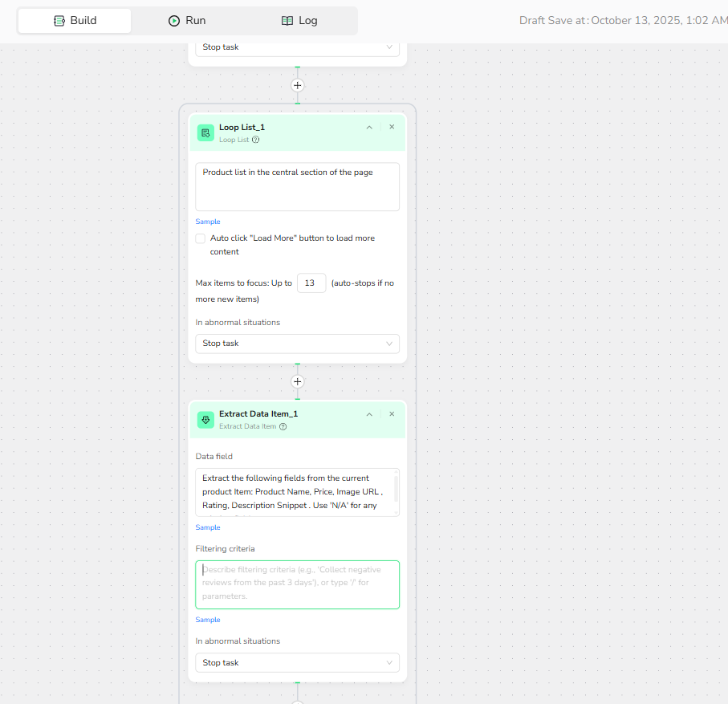Collapse the Loop List_1 card
The width and height of the screenshot is (728, 704).
[x=369, y=127]
